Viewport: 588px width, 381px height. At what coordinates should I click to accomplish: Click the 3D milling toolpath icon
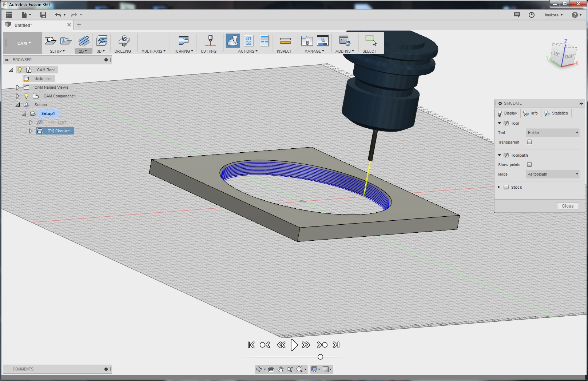pyautogui.click(x=102, y=41)
